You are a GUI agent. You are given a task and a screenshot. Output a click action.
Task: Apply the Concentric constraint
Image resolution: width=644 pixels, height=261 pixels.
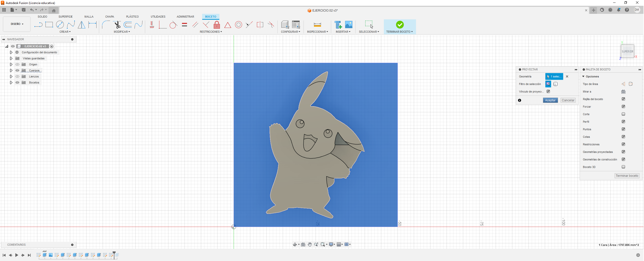click(x=239, y=25)
